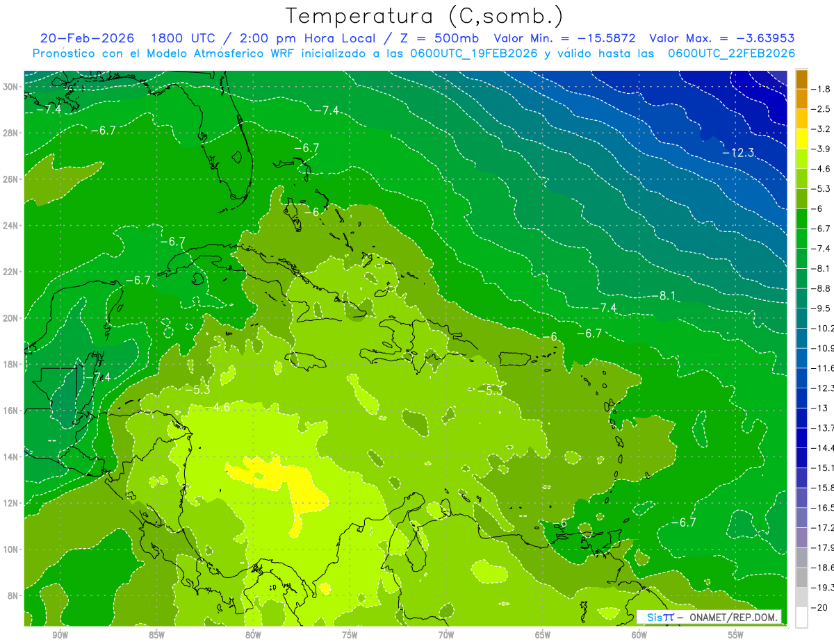Click the '-17.9' value in the color legend
834x644 pixels.
(824, 548)
